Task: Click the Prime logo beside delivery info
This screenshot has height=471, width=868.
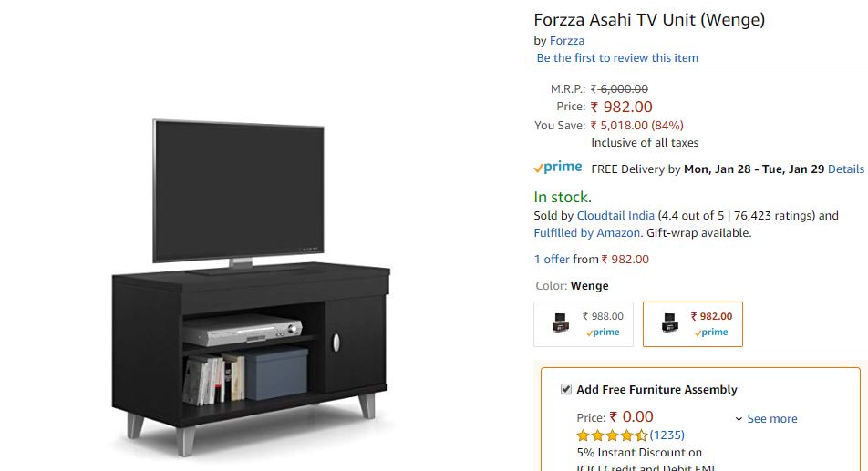Action: tap(557, 168)
